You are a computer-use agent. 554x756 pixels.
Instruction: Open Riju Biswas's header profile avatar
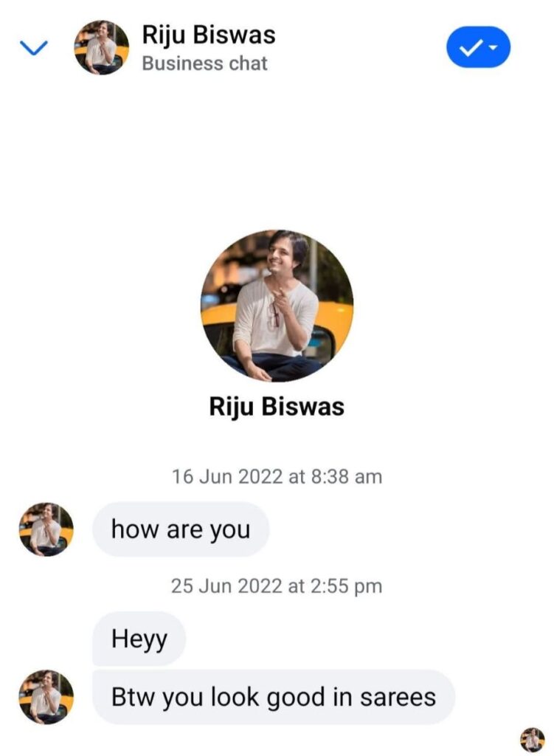click(101, 48)
